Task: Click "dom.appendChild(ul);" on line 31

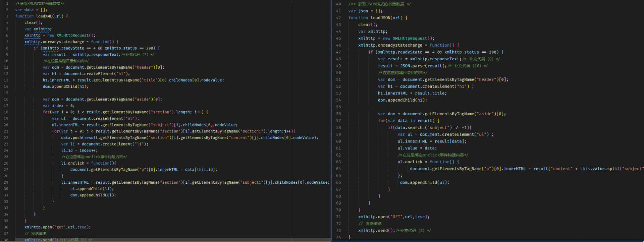Action: [93, 195]
